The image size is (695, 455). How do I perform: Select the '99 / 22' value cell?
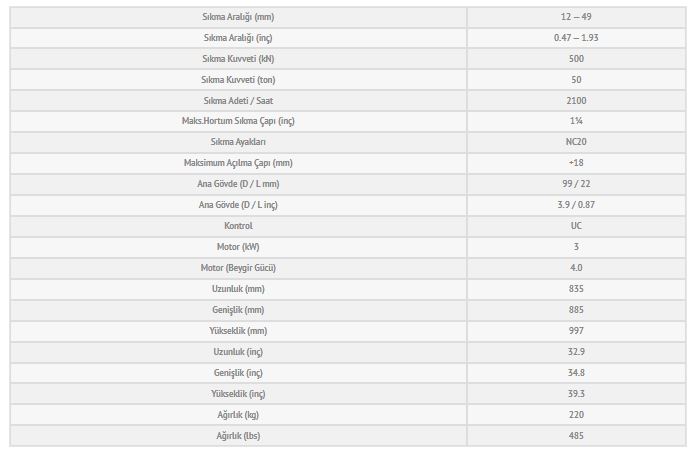[x=576, y=184]
